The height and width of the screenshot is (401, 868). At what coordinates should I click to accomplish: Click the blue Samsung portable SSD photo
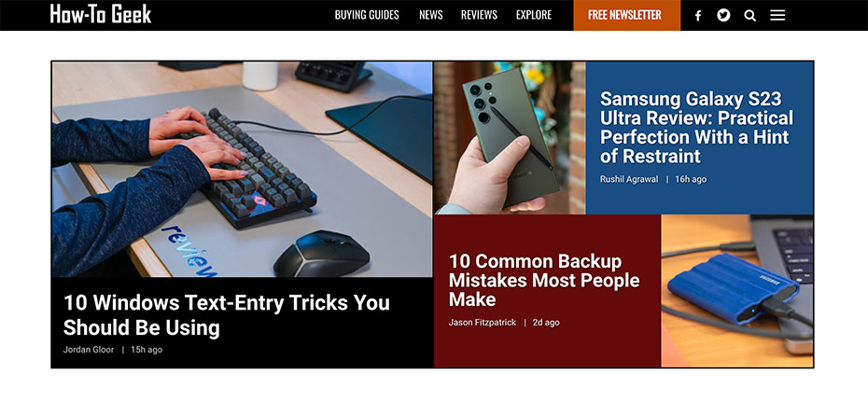point(737,291)
